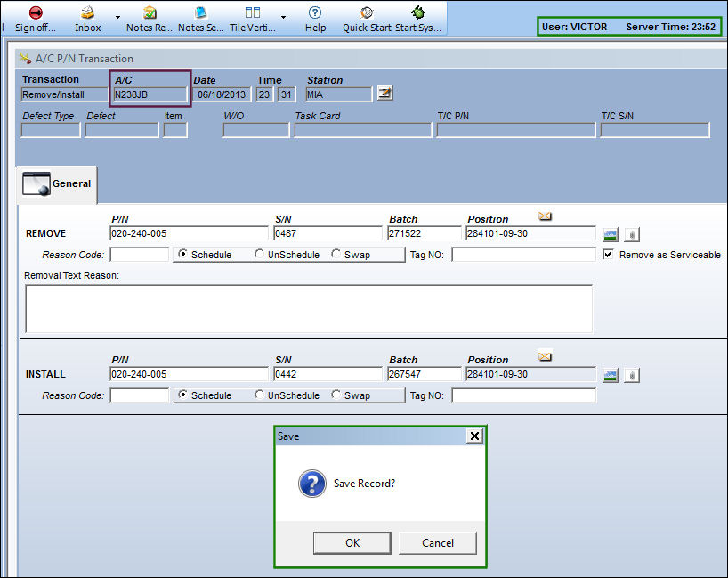Image resolution: width=728 pixels, height=578 pixels.
Task: Click the Removal Text Reason box
Action: coord(309,309)
